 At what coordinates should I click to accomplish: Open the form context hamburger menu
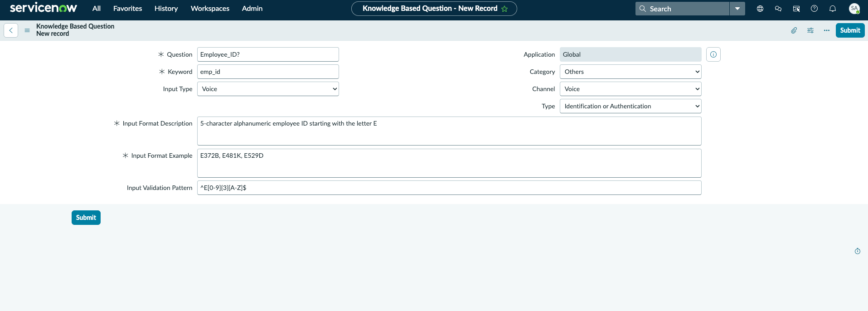[27, 30]
